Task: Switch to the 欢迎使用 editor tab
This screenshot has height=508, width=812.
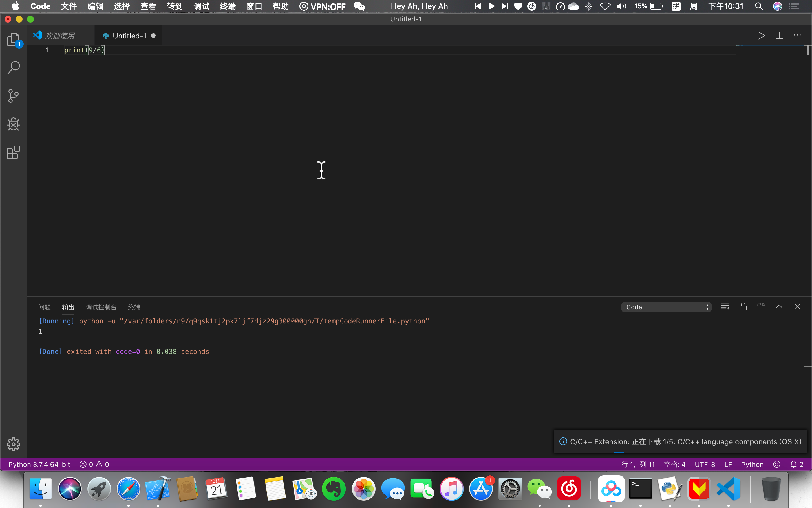Action: 60,36
